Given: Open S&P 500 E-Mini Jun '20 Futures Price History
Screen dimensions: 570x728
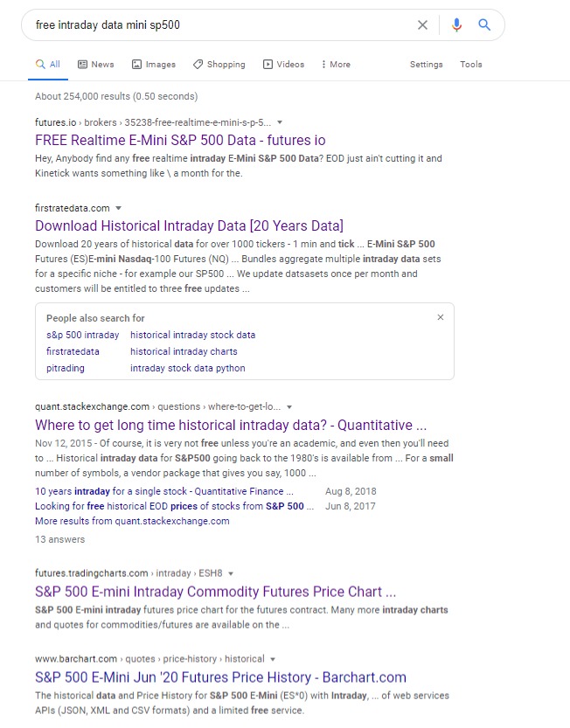Looking at the screenshot, I should click(220, 677).
